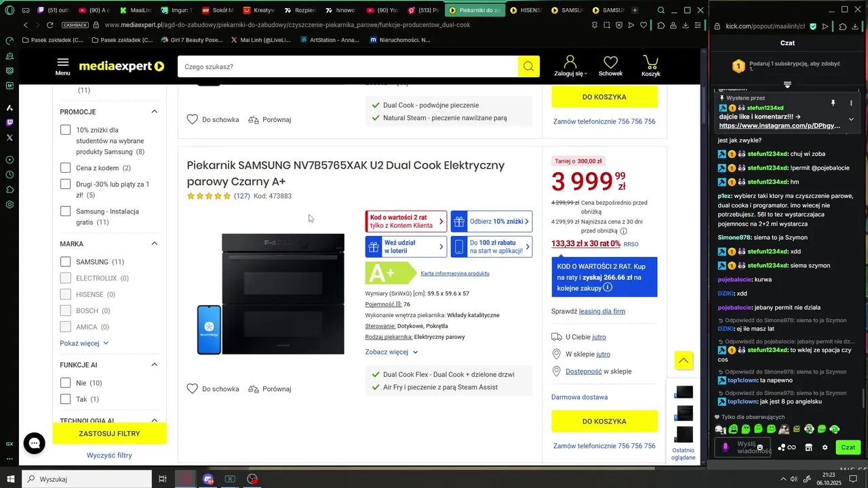
Task: Open Karta informacyjna produktu link
Action: pos(455,273)
